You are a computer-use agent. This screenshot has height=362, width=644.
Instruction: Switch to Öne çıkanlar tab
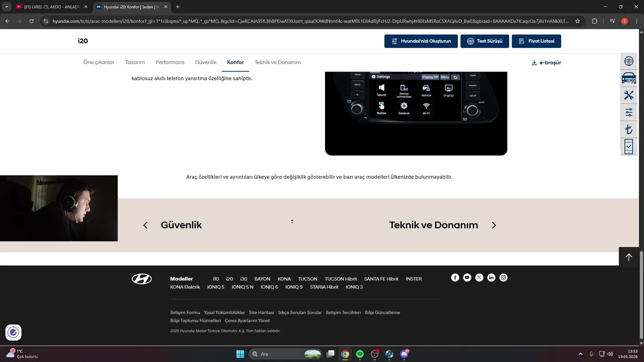coord(99,62)
